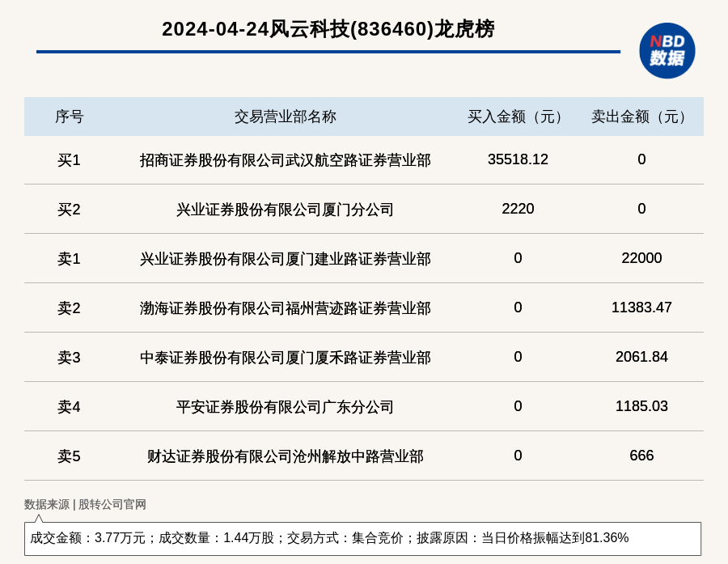This screenshot has width=728, height=564.
Task: Select the 买1 row label
Action: point(69,160)
